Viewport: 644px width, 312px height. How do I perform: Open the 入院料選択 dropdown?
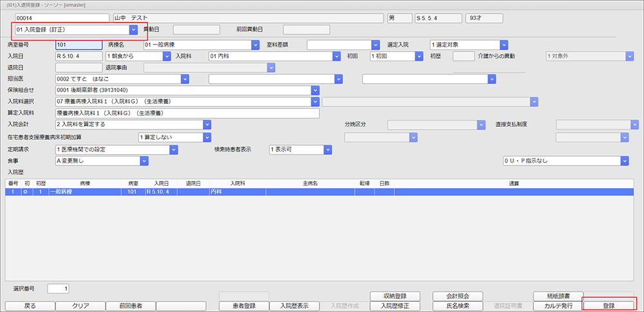(315, 101)
